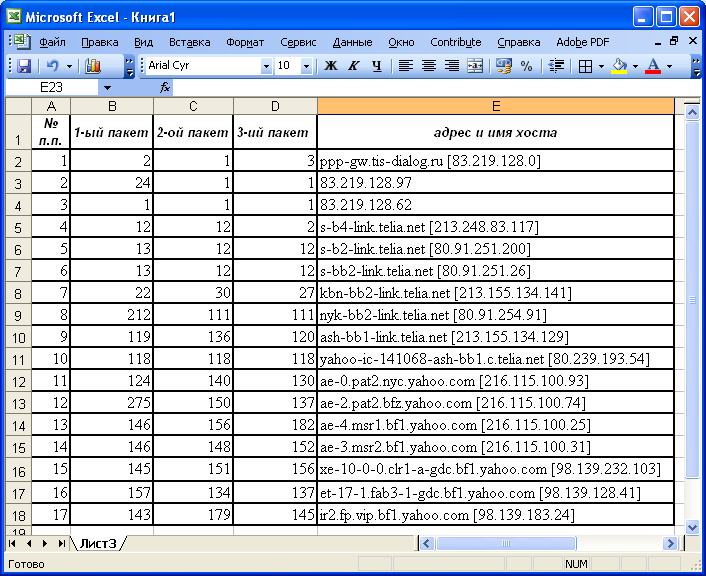Click horizontal scrollbar left arrow
The width and height of the screenshot is (706, 576).
pyautogui.click(x=427, y=544)
